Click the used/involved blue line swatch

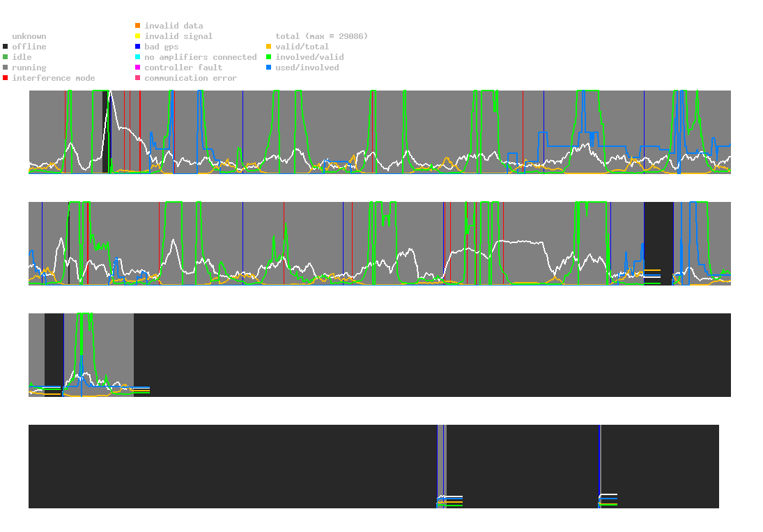click(269, 68)
